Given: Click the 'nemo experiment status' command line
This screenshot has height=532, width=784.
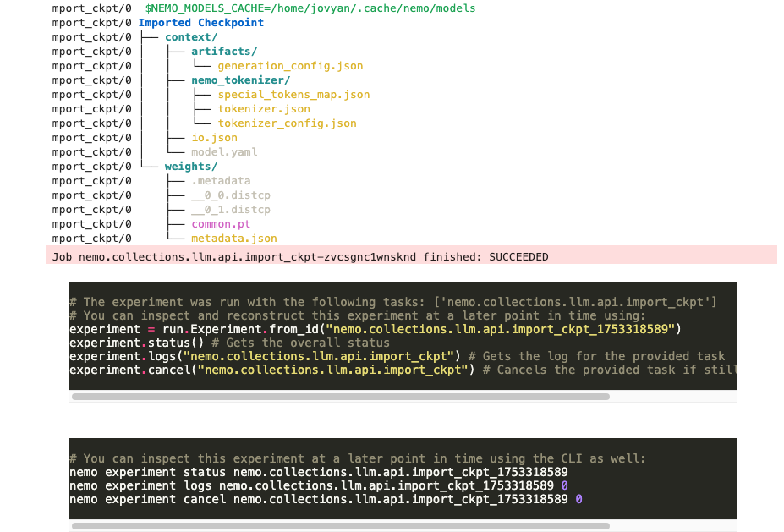Looking at the screenshot, I should pyautogui.click(x=319, y=472).
